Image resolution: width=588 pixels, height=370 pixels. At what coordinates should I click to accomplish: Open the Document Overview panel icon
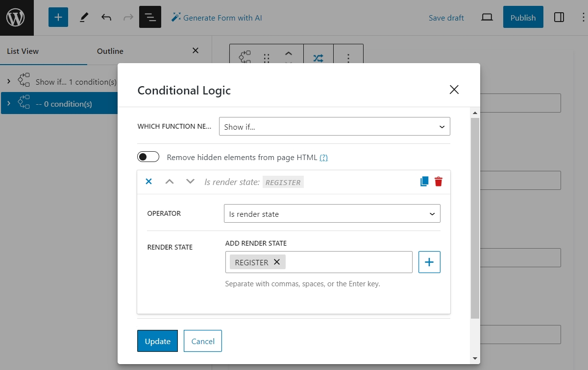pyautogui.click(x=150, y=17)
